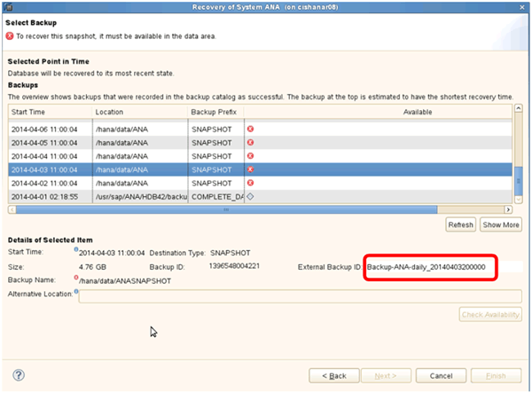Click the help question mark icon
Viewport: 532px width, 393px height.
pos(19,375)
